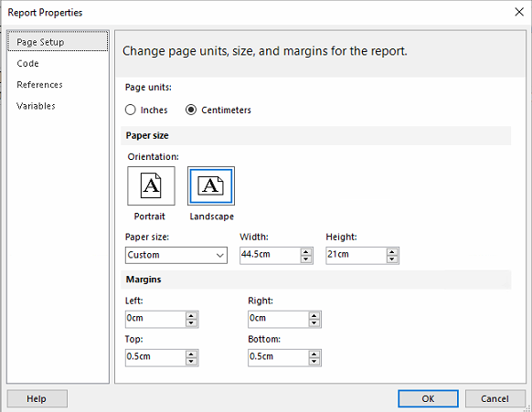Switch to the Code page

tap(27, 63)
